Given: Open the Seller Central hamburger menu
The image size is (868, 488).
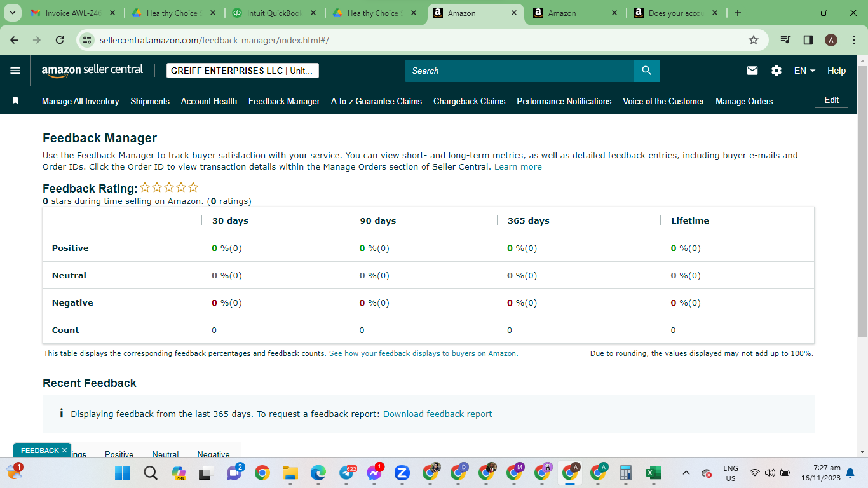Looking at the screenshot, I should [15, 71].
